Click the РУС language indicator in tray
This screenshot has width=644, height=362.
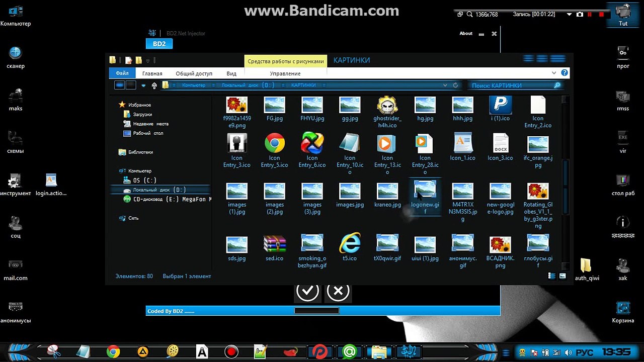click(x=584, y=352)
